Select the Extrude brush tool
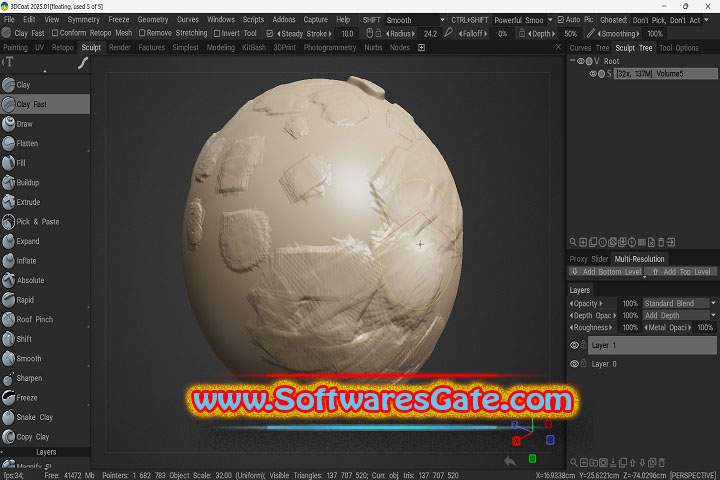This screenshot has width=720, height=480. tap(45, 202)
